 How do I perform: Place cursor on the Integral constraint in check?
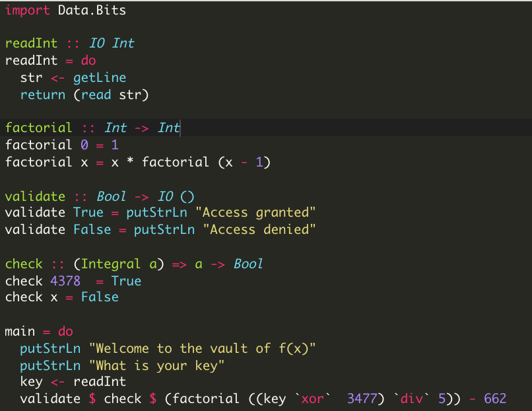tap(110, 264)
